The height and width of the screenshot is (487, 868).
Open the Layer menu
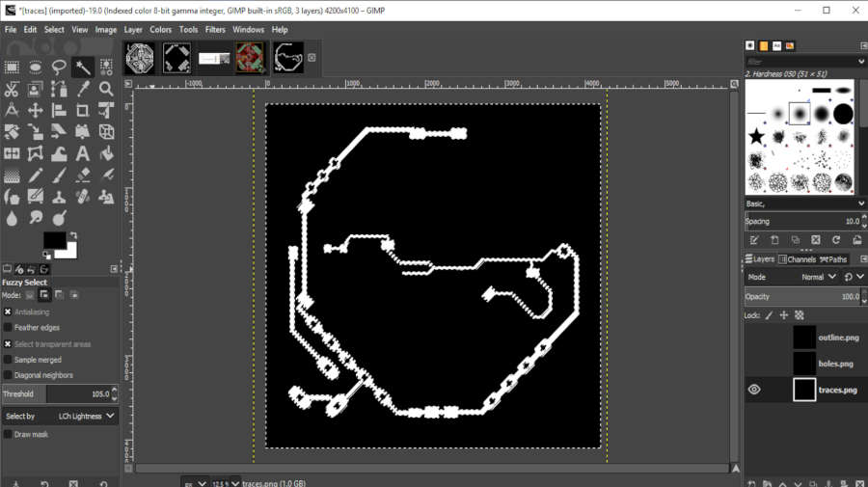click(133, 30)
